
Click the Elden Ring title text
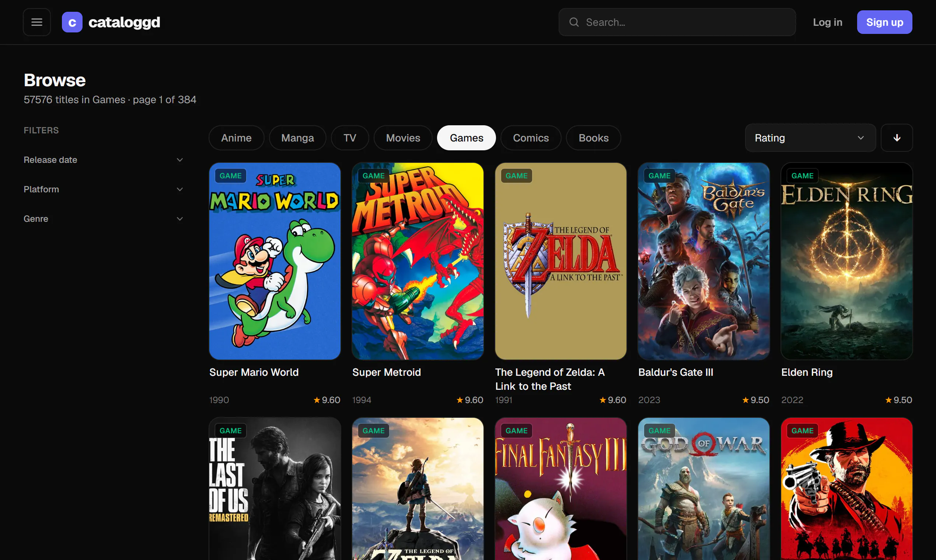tap(807, 372)
